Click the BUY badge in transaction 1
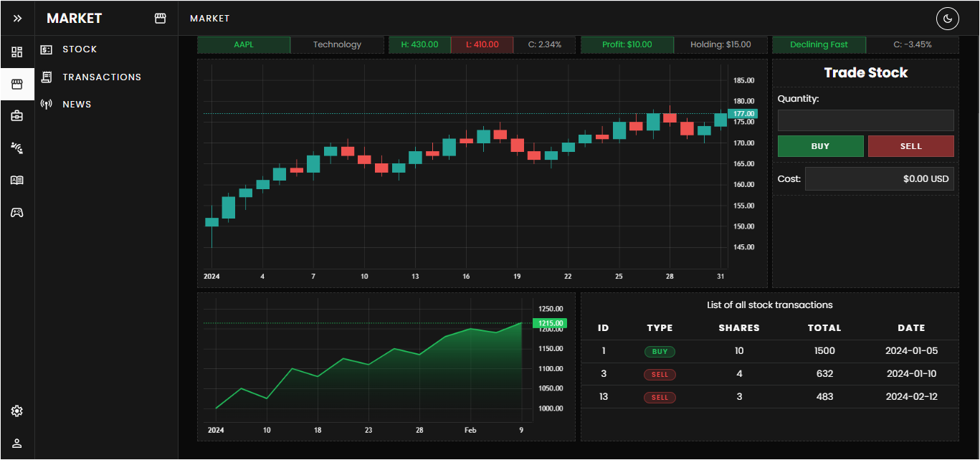The image size is (980, 460). 660,352
